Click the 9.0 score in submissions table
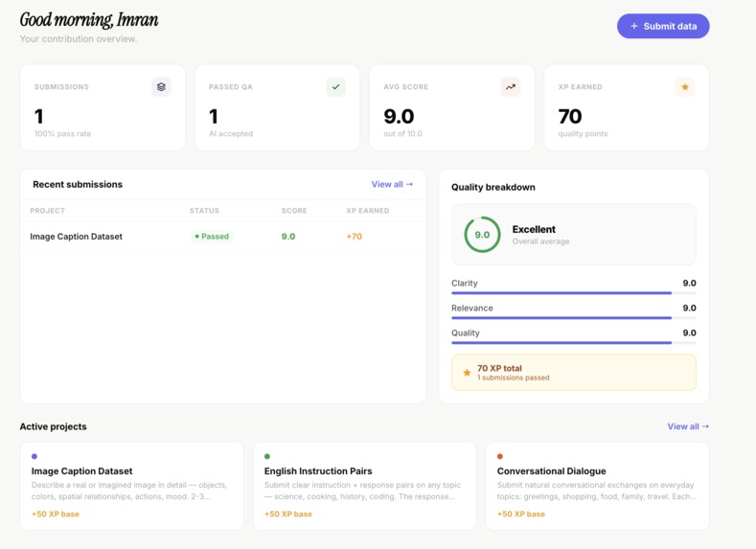Viewport: 756px width, 549px height. 288,237
